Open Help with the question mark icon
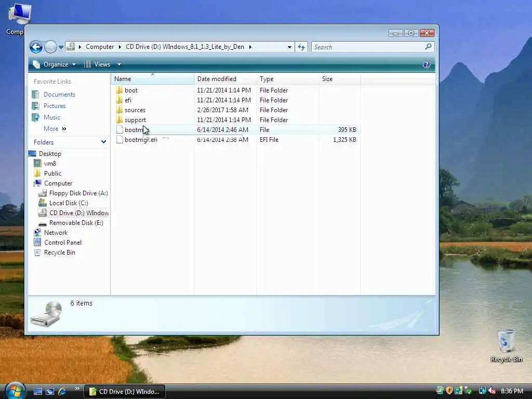This screenshot has width=532, height=399. (x=427, y=64)
